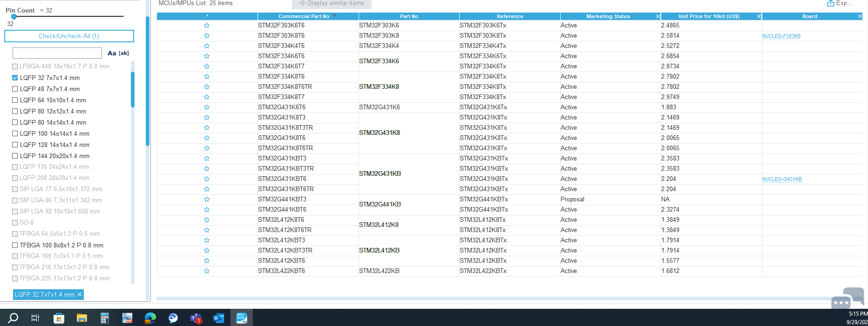
Task: Open Task View on the taskbar
Action: point(35,318)
